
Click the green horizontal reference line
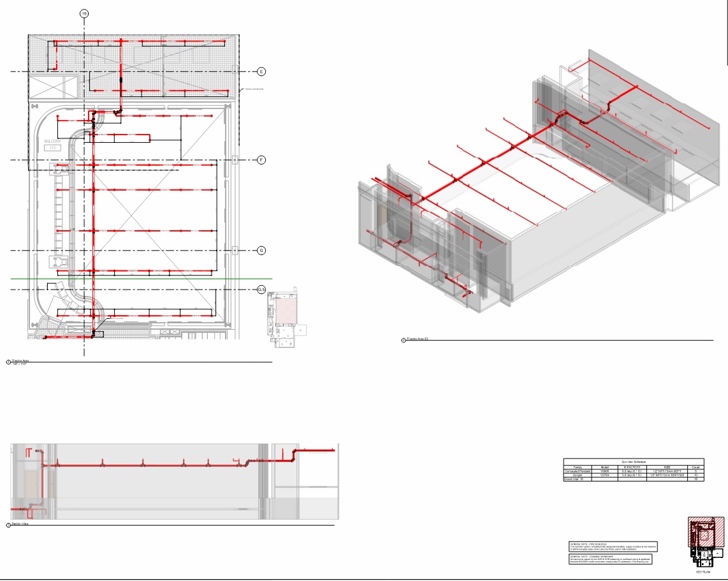pos(159,279)
